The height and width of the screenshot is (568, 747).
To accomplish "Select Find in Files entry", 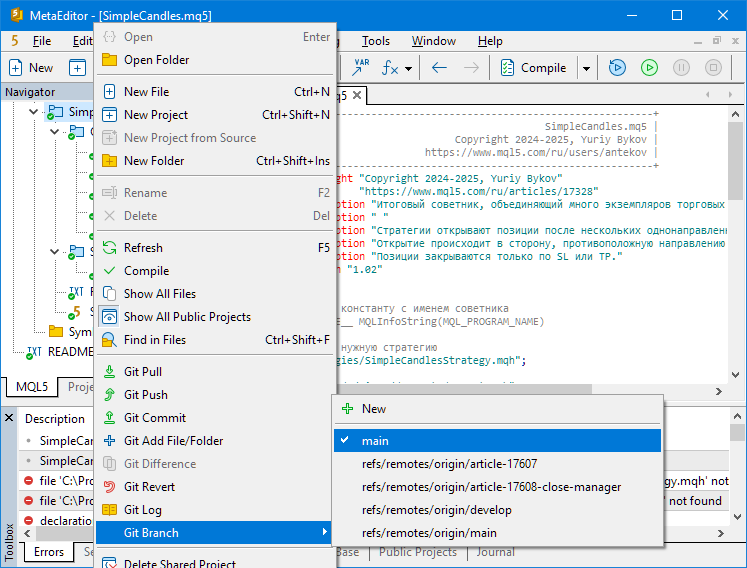I will (x=215, y=340).
